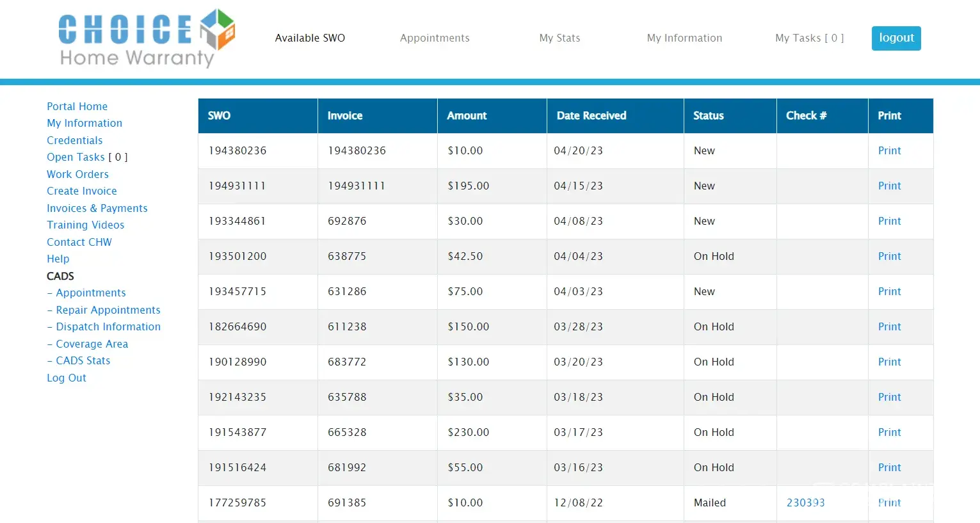The width and height of the screenshot is (980, 523).
Task: Print invoice for SWO 194380236
Action: click(889, 150)
